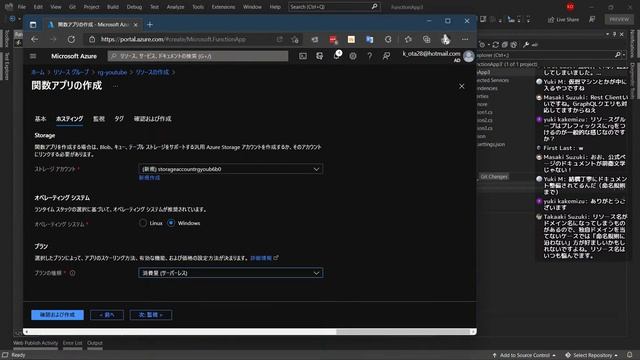
Task: Open Visual Studio Build menu
Action: [x=113, y=7]
